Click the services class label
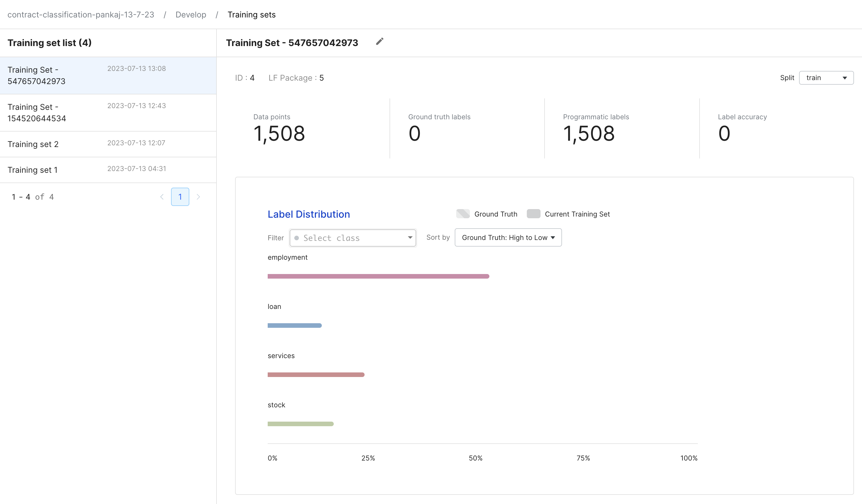The image size is (862, 504). 281,356
